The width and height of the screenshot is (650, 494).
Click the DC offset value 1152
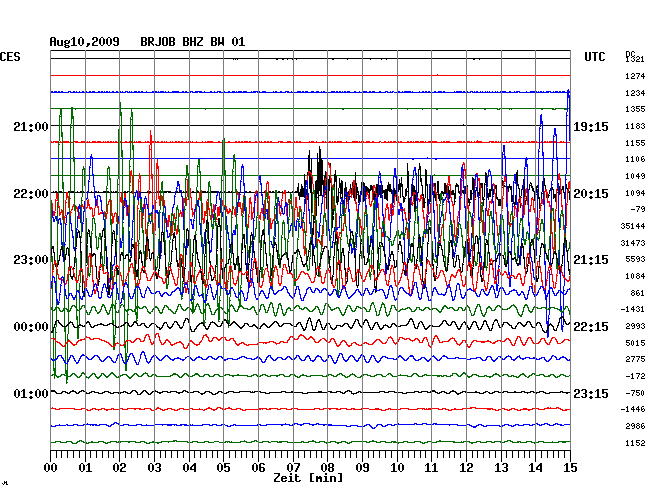point(635,443)
